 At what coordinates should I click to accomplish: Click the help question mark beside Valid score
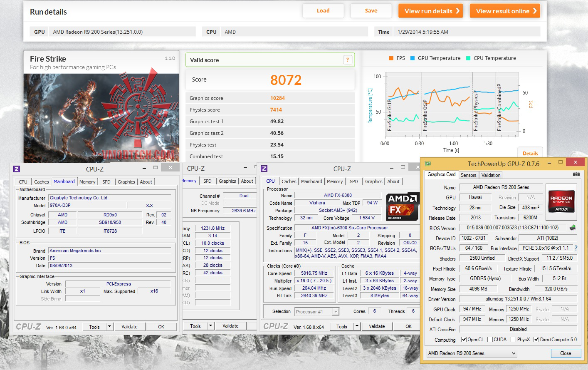click(348, 60)
